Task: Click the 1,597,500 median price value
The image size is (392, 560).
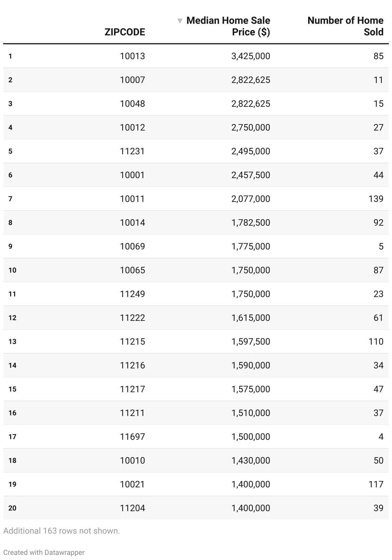Action: (x=251, y=342)
